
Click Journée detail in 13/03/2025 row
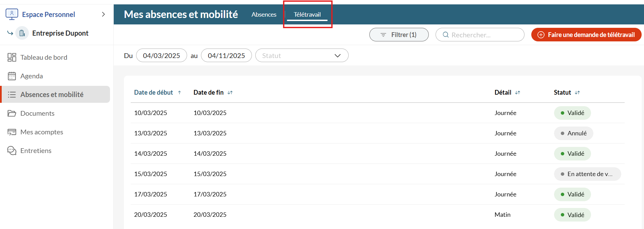pos(505,133)
